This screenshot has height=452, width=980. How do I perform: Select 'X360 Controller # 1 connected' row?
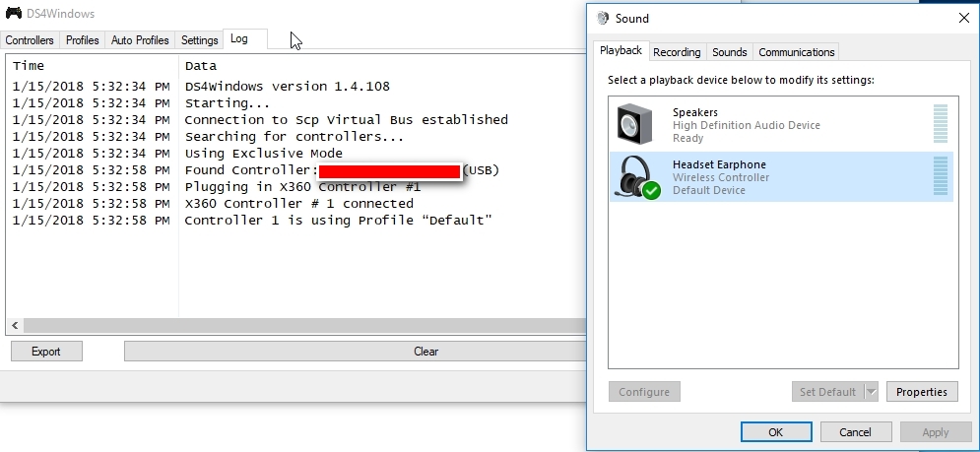[x=296, y=204]
